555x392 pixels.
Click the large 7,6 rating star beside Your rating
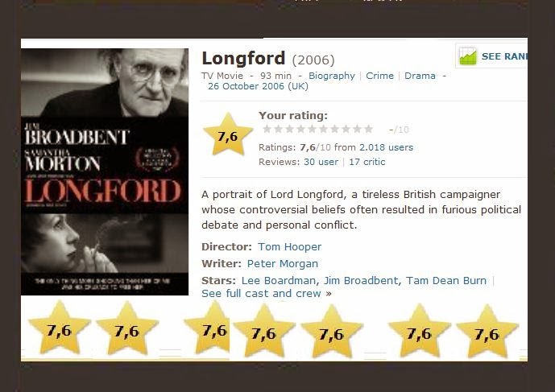(x=228, y=134)
